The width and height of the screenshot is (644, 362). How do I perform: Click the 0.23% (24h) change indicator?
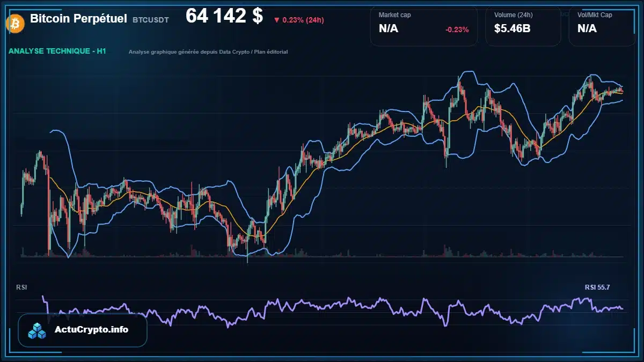(x=298, y=20)
